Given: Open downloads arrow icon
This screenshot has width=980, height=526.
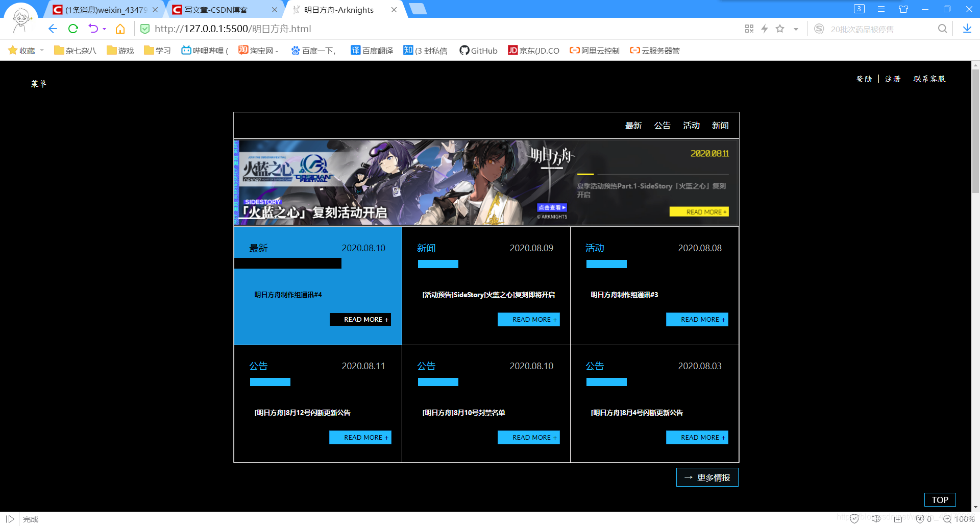Looking at the screenshot, I should click(x=967, y=29).
